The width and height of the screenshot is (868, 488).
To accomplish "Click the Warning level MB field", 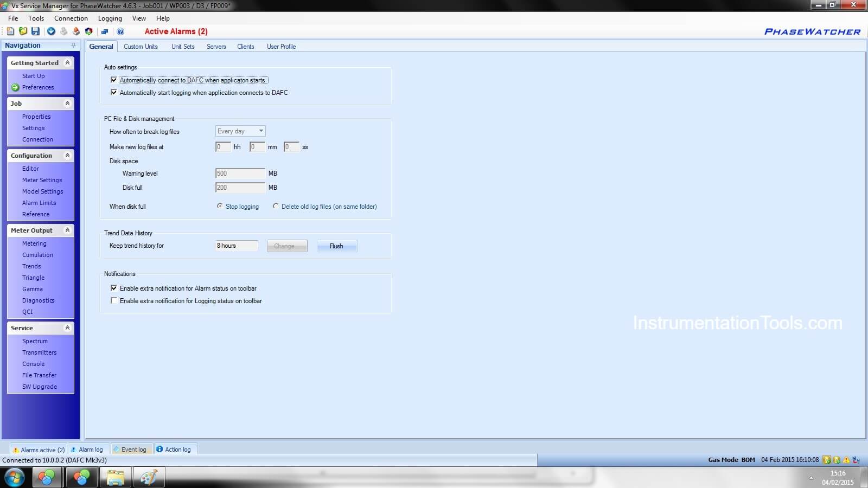I will point(240,174).
